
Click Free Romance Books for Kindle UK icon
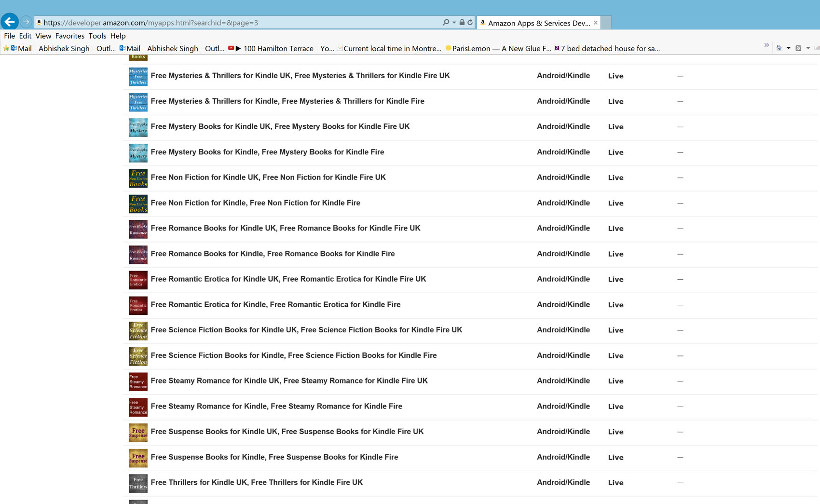pyautogui.click(x=138, y=229)
